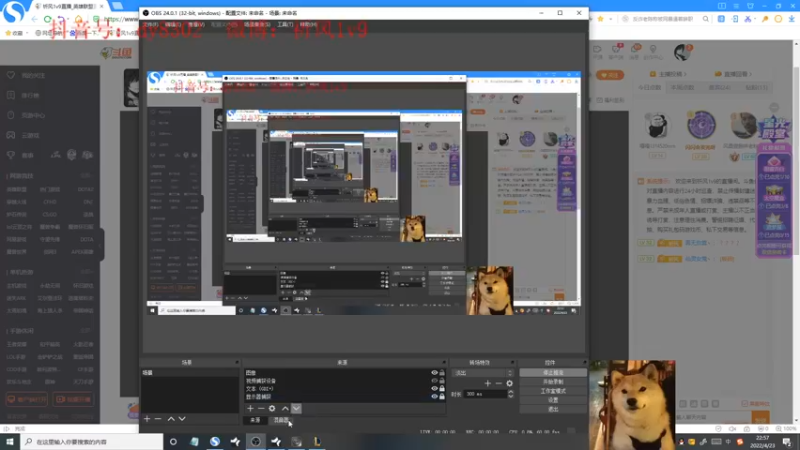This screenshot has width=800, height=450.
Task: Open the notification center in system tray
Action: point(787,442)
